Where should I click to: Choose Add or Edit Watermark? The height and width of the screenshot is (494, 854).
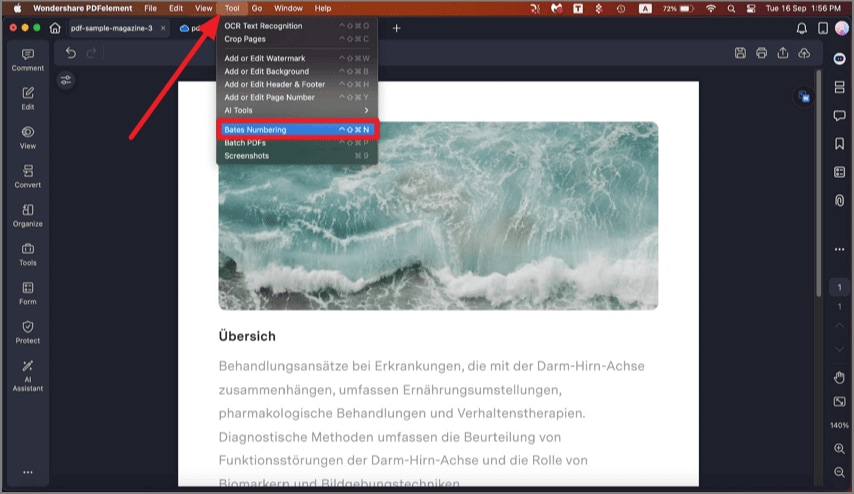click(297, 58)
